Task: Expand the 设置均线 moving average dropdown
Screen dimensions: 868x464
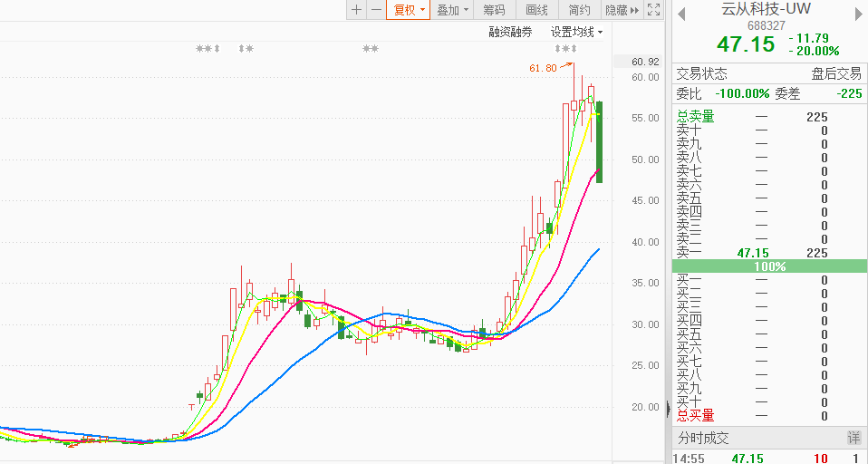Action: click(x=576, y=32)
